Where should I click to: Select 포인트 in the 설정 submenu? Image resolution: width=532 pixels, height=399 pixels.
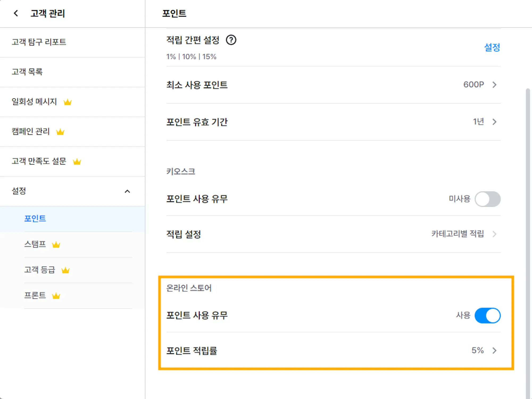35,219
